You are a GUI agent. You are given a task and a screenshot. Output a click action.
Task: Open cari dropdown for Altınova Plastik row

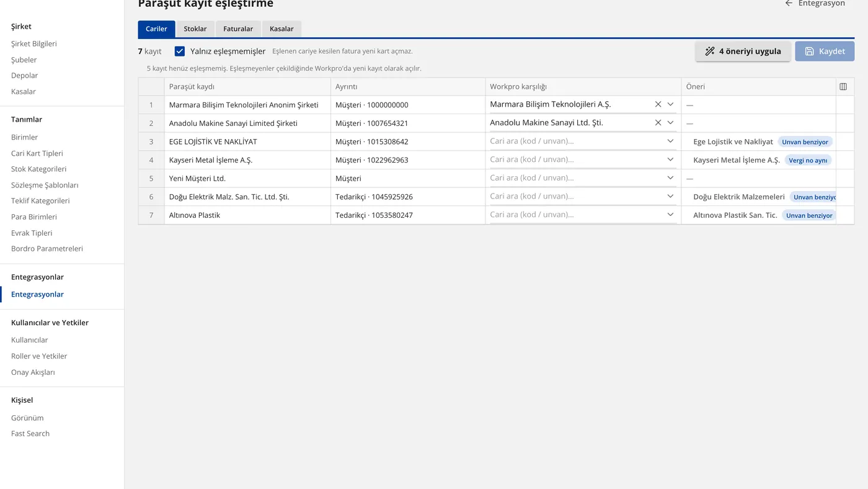pos(670,215)
